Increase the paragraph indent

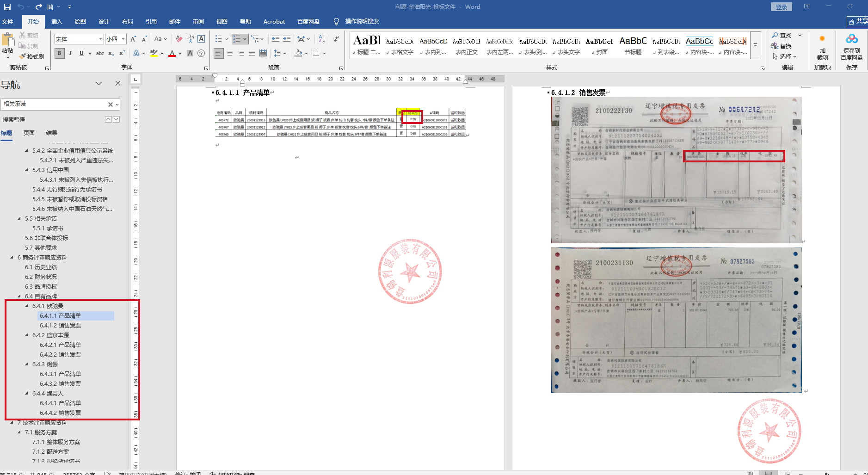(x=287, y=39)
